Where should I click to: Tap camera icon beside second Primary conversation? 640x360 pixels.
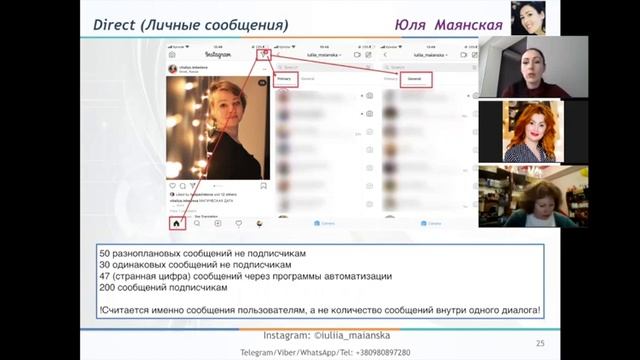369,114
